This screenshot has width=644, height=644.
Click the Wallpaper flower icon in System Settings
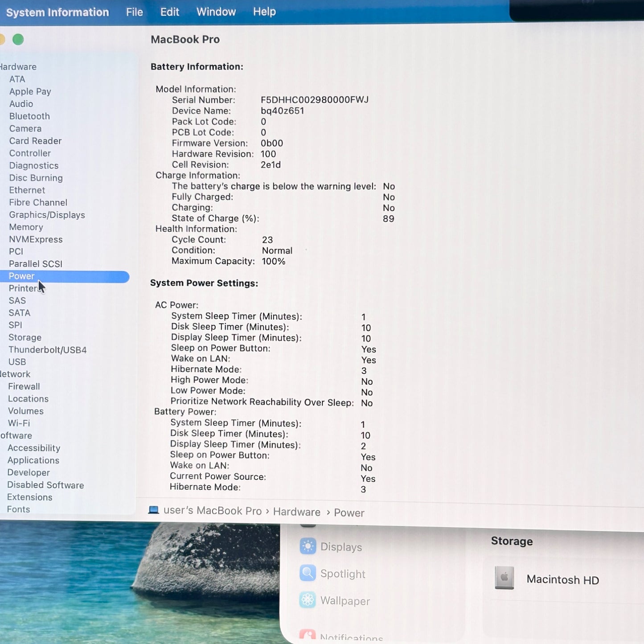click(x=308, y=600)
